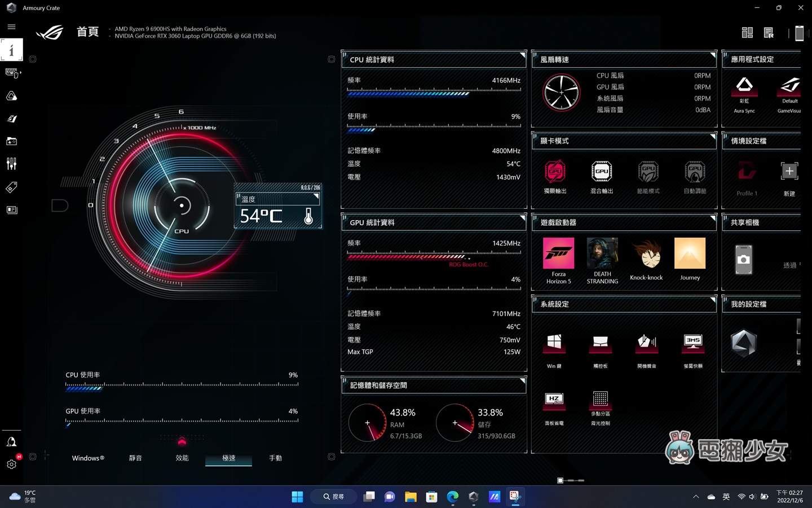This screenshot has width=812, height=508.
Task: Open the keyboard and mouse devices sidebar icon
Action: point(11,72)
